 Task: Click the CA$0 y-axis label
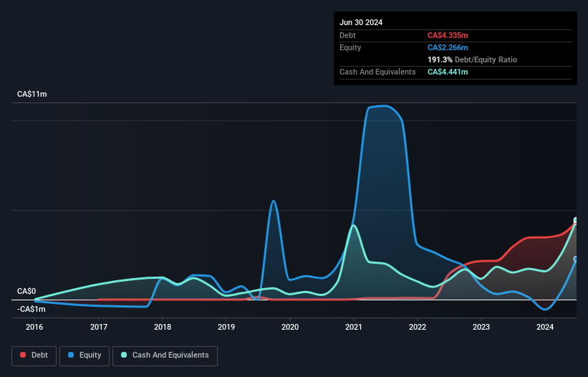[26, 292]
